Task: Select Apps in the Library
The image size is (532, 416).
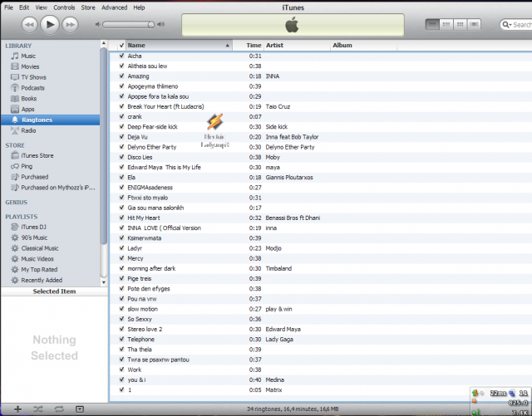Action: [51, 109]
